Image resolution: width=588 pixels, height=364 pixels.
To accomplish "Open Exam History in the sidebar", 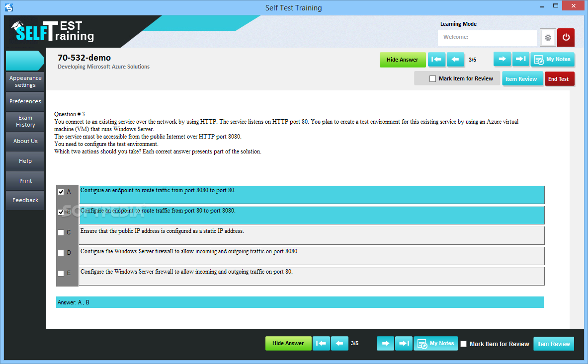I will 25,121.
